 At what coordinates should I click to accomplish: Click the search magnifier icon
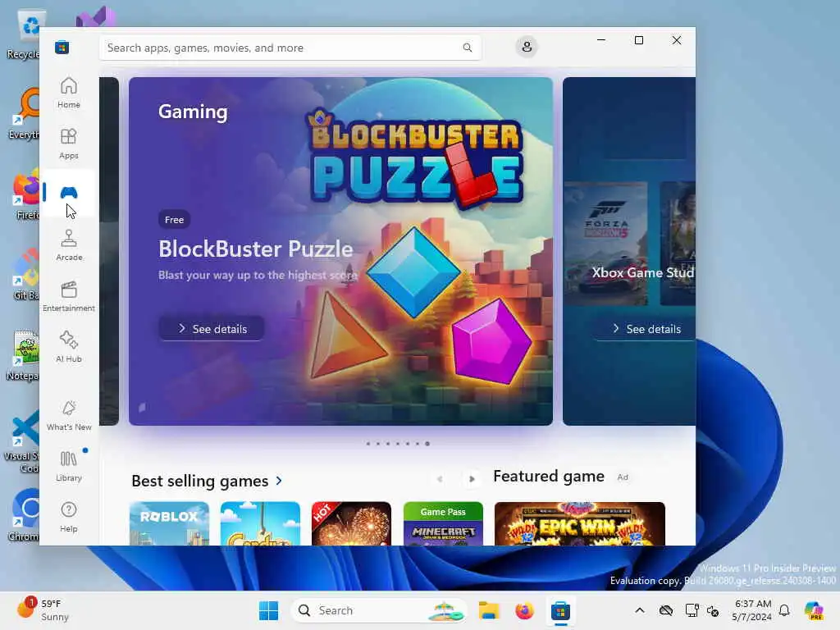coord(467,48)
